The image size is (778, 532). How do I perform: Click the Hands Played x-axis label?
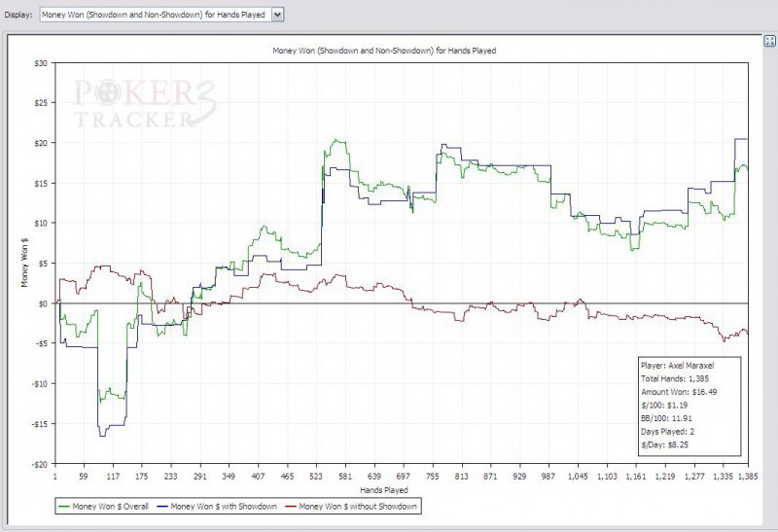click(384, 490)
